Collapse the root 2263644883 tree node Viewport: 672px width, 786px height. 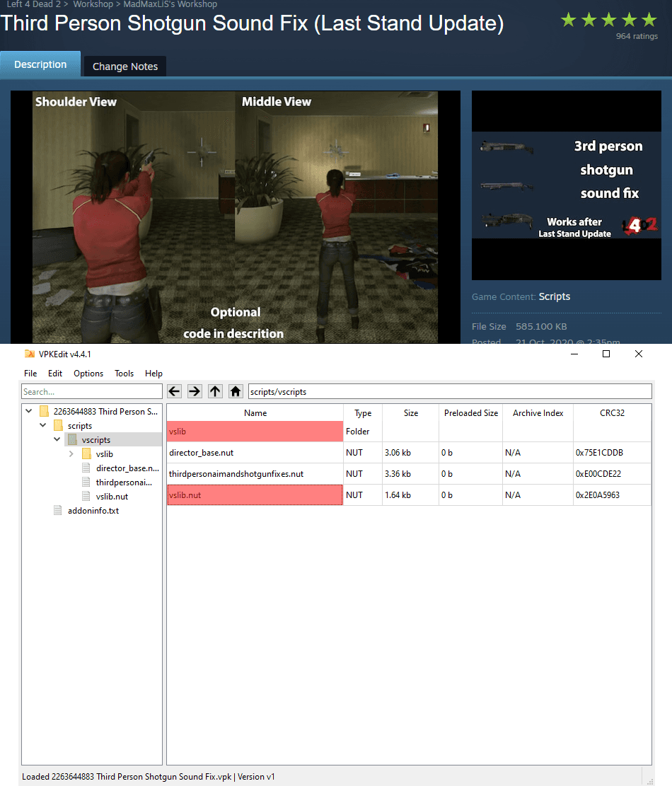point(28,411)
